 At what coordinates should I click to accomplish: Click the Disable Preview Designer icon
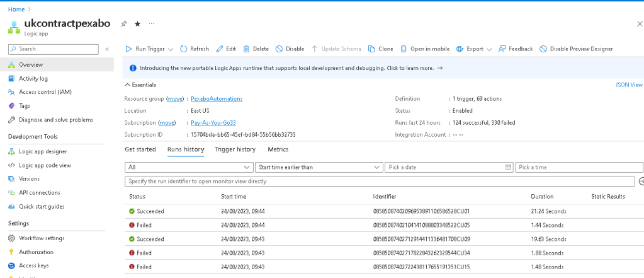click(543, 49)
